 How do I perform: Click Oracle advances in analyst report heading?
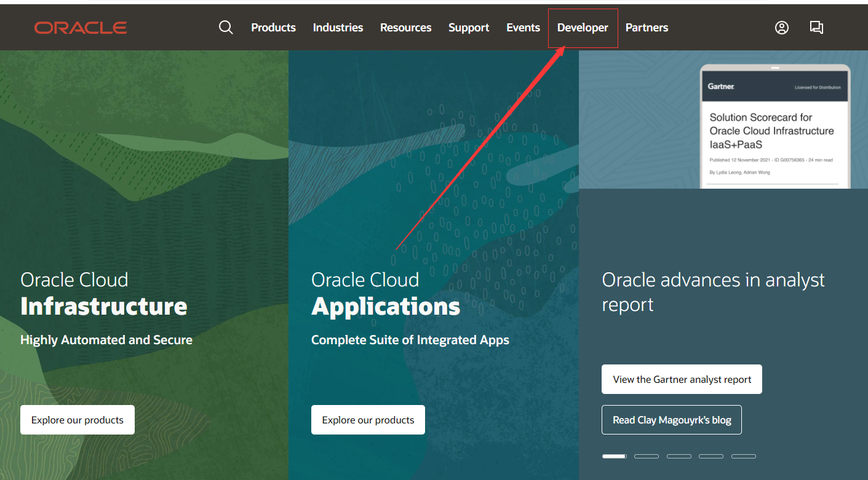point(713,292)
